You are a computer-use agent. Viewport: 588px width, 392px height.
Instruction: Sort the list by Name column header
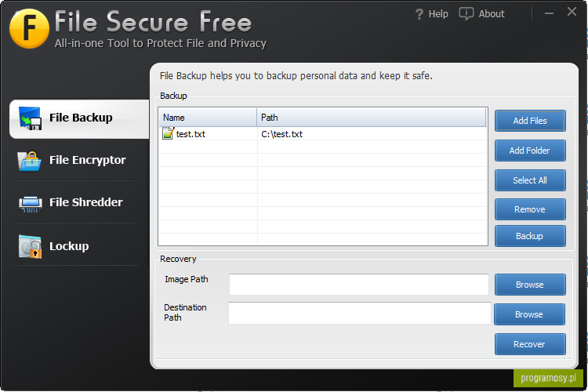point(208,118)
